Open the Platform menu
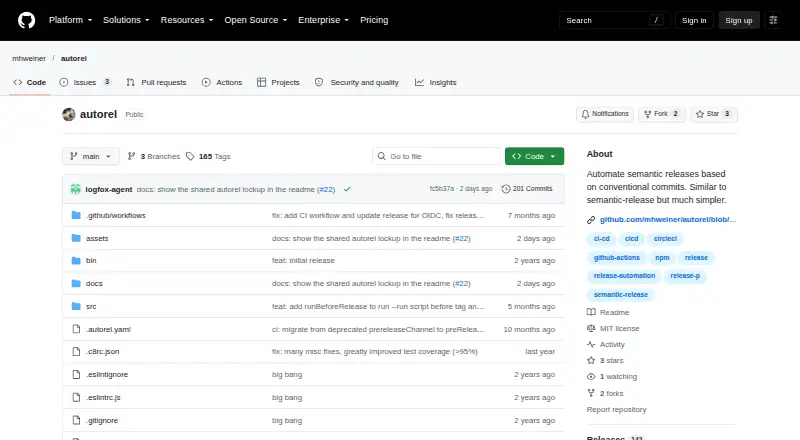800x440 pixels. tap(70, 20)
